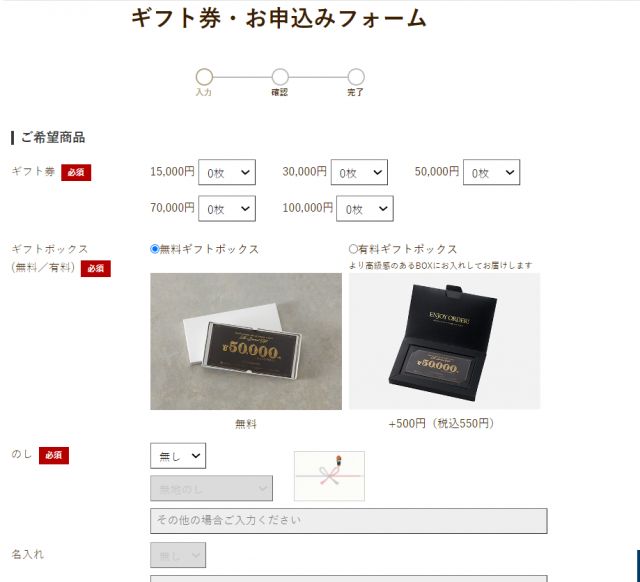640x582 pixels.
Task: Click the 確認 step circle
Action: point(280,77)
